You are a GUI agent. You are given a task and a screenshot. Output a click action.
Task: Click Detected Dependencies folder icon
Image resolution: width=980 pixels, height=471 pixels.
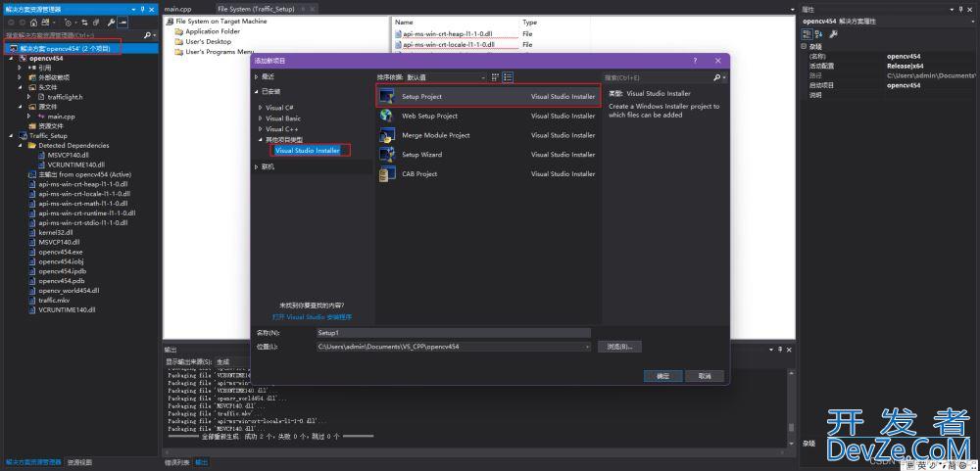coord(32,146)
